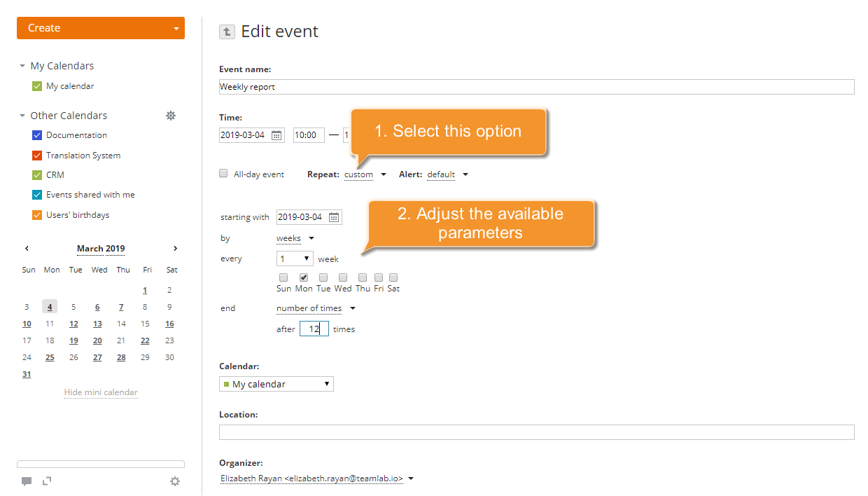Click the chat bubble icon in sidebar footer
This screenshot has width=868, height=496.
27,481
